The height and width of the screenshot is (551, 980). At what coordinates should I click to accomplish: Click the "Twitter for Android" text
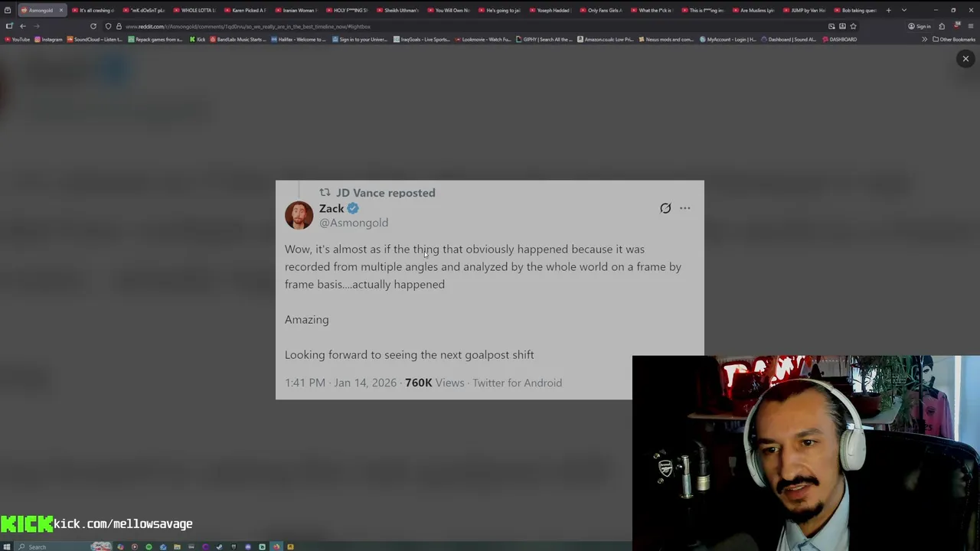(517, 383)
